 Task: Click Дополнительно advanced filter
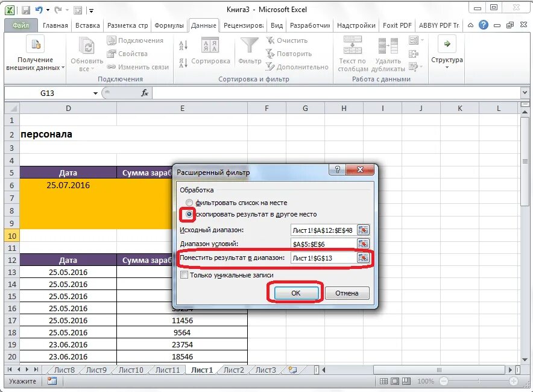click(297, 67)
